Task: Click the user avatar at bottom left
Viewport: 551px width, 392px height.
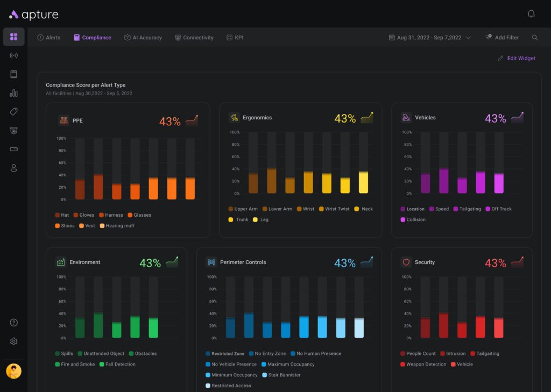Action: pyautogui.click(x=14, y=371)
